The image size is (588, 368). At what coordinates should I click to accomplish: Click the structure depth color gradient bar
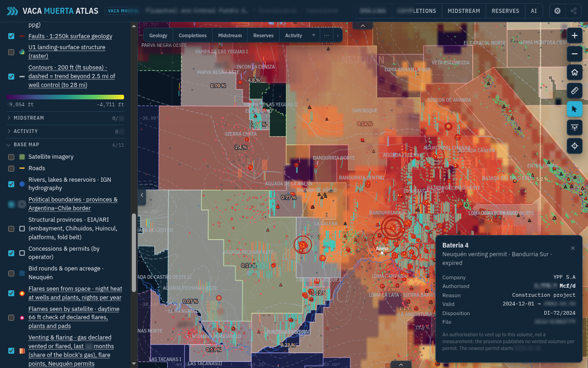tap(65, 97)
